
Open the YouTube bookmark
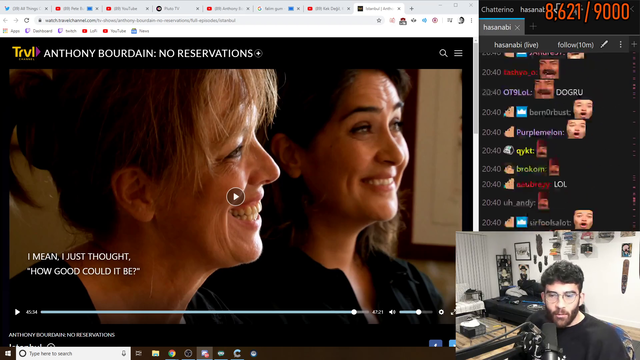point(114,31)
